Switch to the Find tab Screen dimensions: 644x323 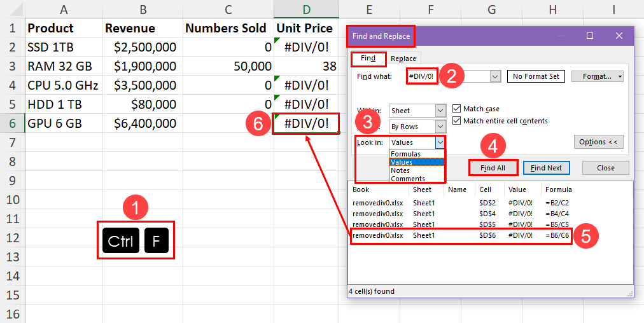pos(368,58)
